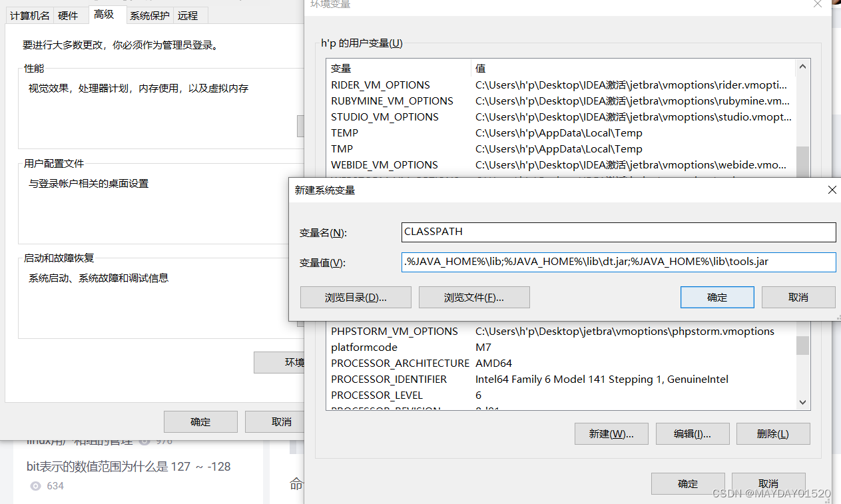This screenshot has height=504, width=841.
Task: Click the 环境变量 button in system properties
Action: coord(279,363)
